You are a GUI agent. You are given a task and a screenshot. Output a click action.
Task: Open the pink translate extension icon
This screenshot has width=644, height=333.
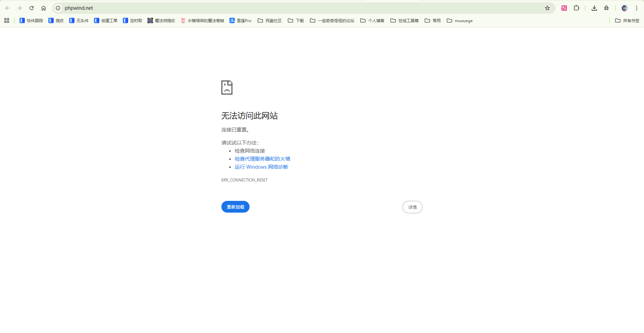564,8
